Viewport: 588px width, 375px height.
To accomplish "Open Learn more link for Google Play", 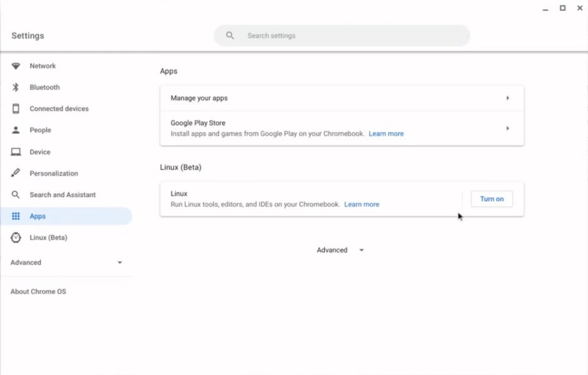I will tap(386, 134).
